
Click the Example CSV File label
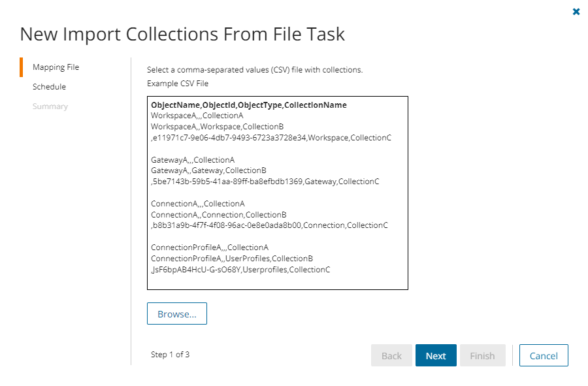point(178,84)
